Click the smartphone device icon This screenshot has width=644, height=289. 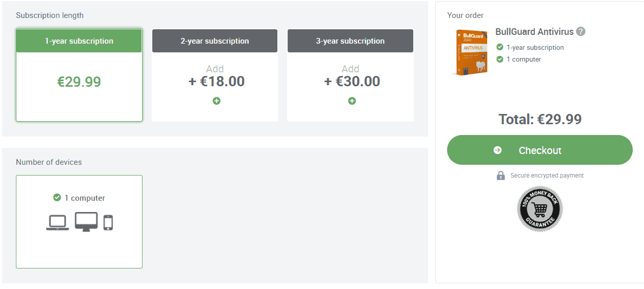108,222
